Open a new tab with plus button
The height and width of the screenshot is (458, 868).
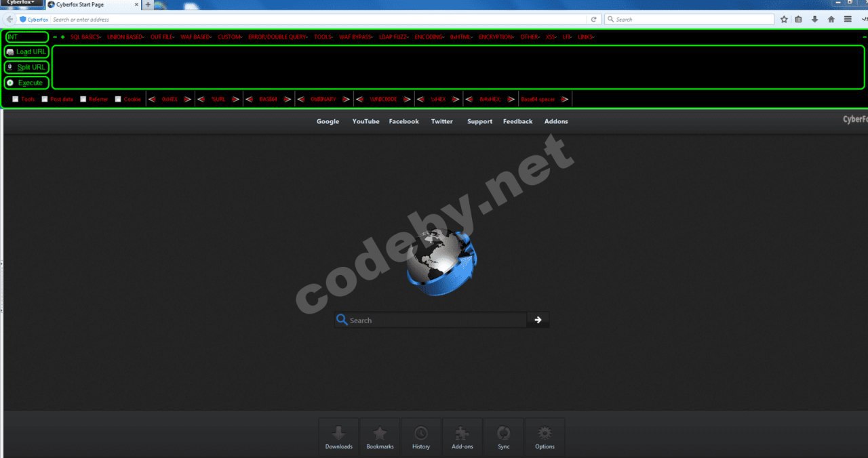(x=148, y=5)
